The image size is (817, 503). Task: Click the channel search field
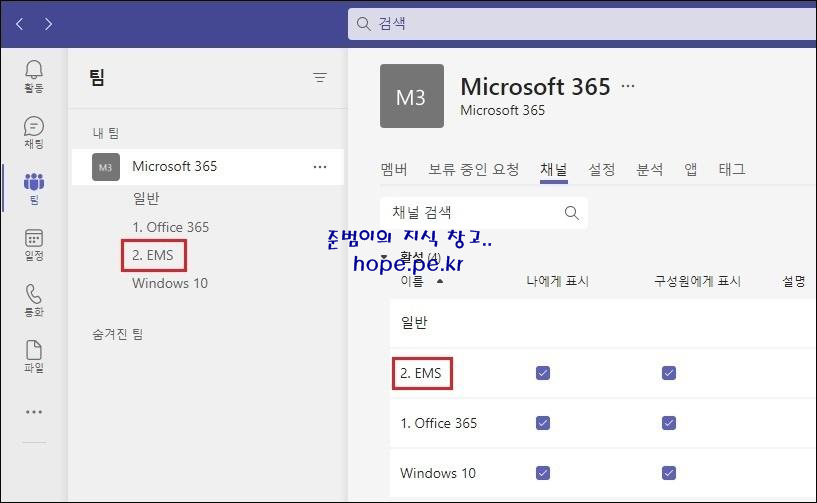coord(484,213)
